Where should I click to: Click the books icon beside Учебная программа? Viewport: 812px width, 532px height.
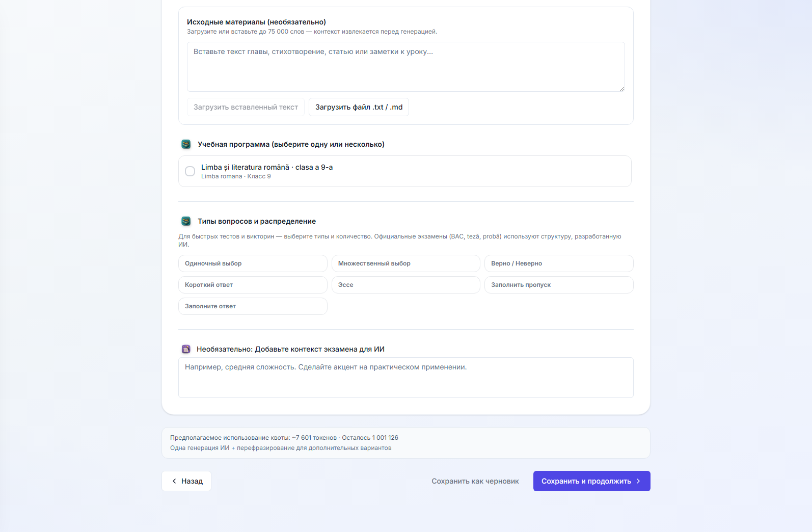[x=186, y=144]
